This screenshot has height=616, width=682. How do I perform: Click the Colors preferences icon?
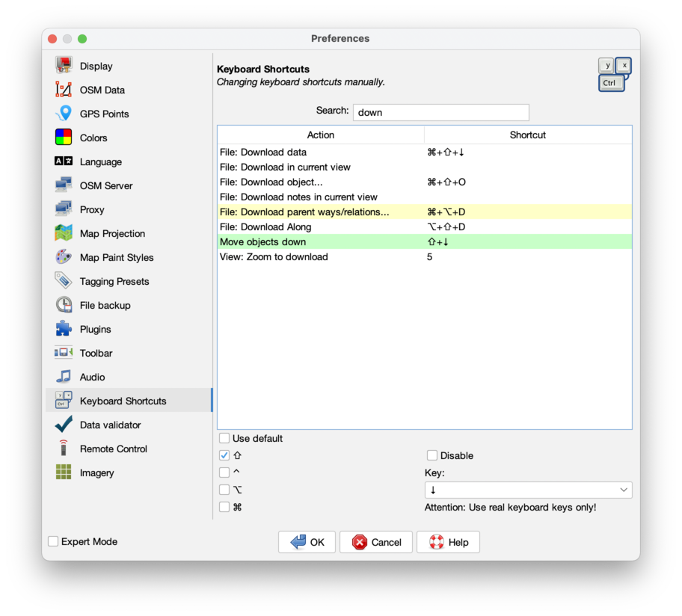click(64, 138)
